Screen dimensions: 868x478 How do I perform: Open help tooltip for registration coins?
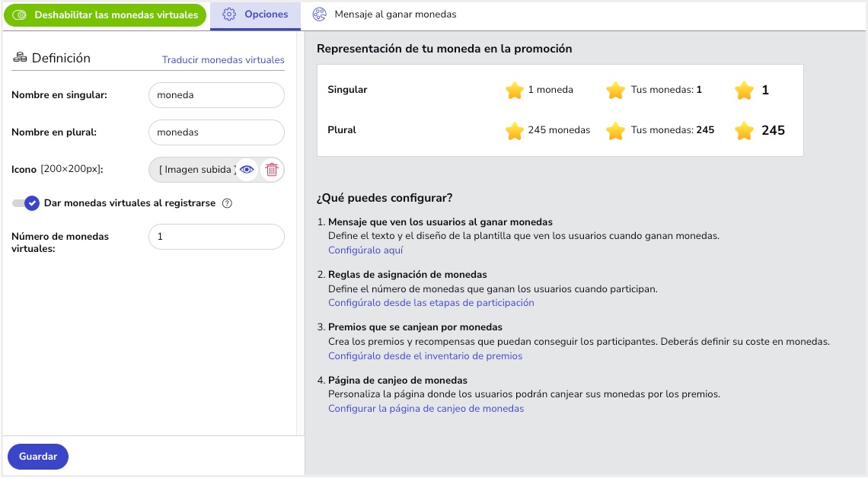coord(226,203)
